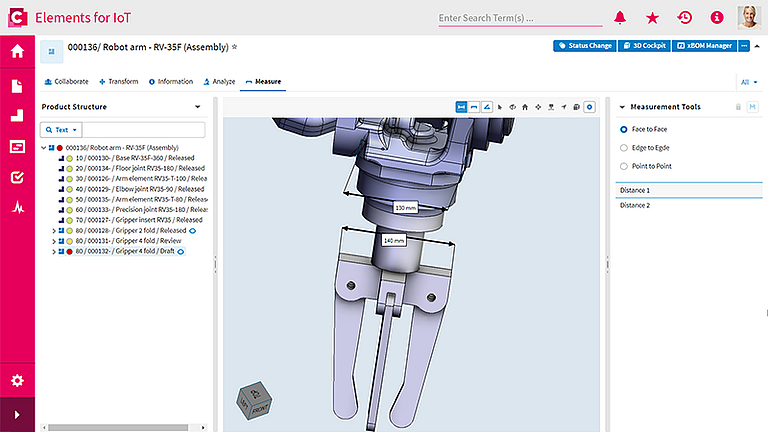Select the distance measure tool in viewer toolbar
The height and width of the screenshot is (432, 768).
click(x=461, y=107)
